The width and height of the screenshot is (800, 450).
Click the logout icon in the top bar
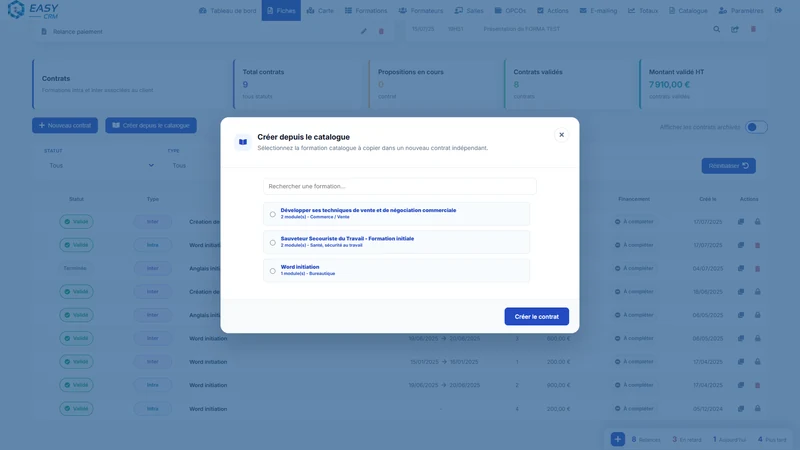[778, 10]
